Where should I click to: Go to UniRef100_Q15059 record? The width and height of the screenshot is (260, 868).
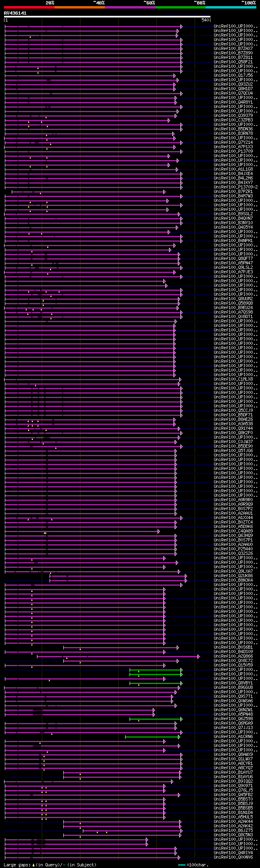233,665
